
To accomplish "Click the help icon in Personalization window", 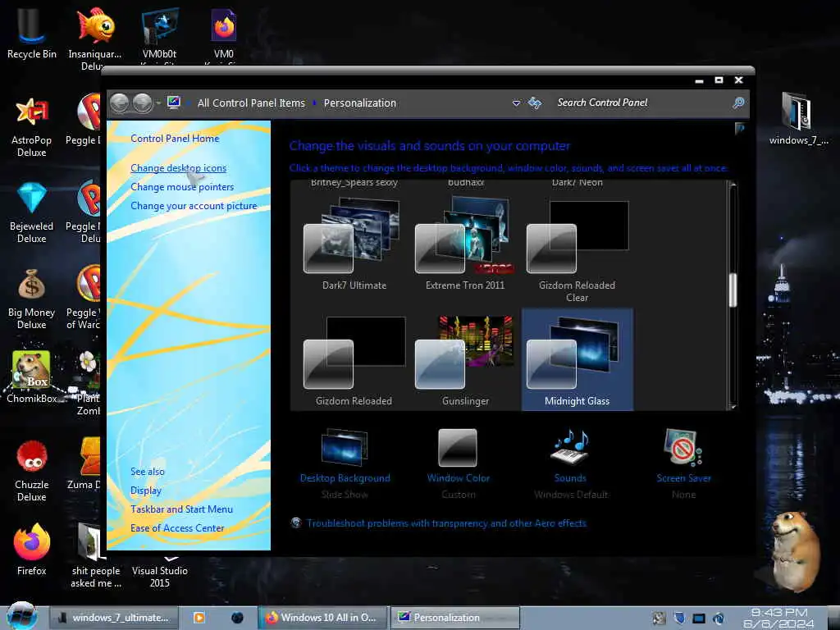I will point(740,128).
